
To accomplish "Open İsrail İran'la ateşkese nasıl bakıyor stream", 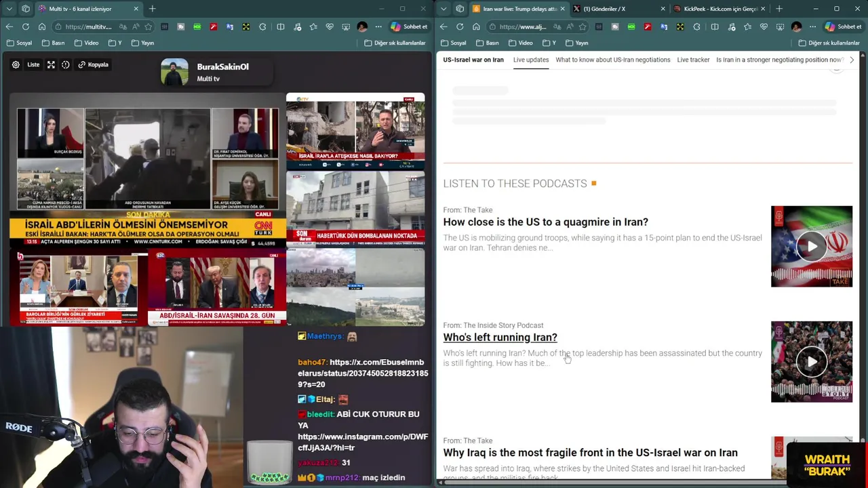I will point(355,131).
